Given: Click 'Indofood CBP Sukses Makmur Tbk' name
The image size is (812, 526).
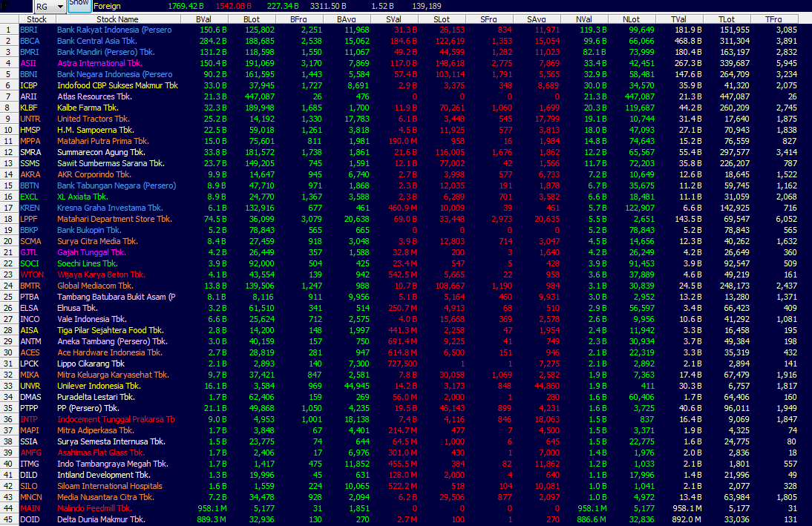Looking at the screenshot, I should [x=117, y=85].
